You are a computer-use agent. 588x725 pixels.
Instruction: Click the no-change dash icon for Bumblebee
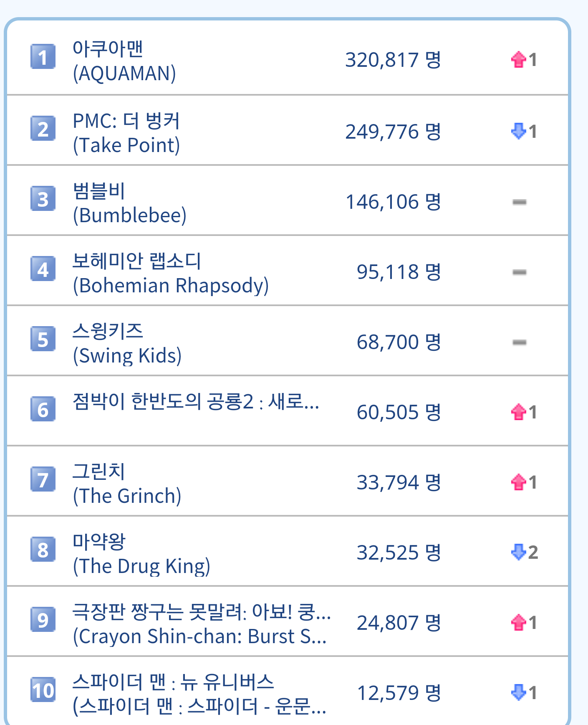coord(519,202)
